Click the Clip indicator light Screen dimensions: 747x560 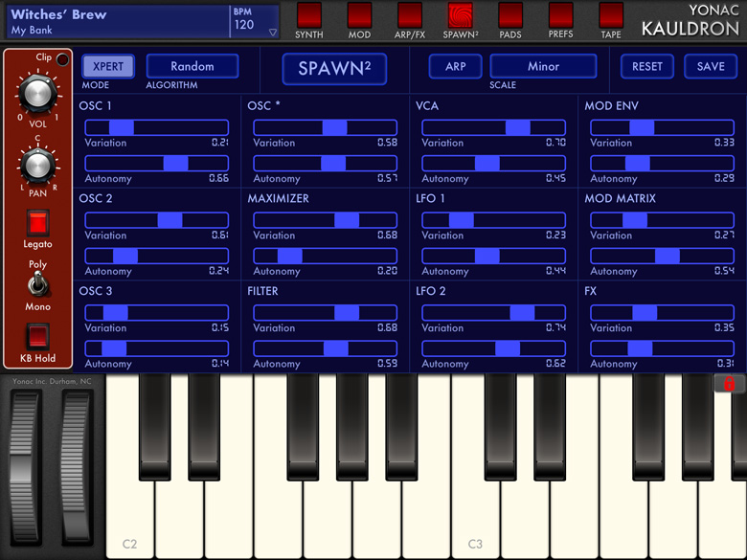[x=62, y=59]
